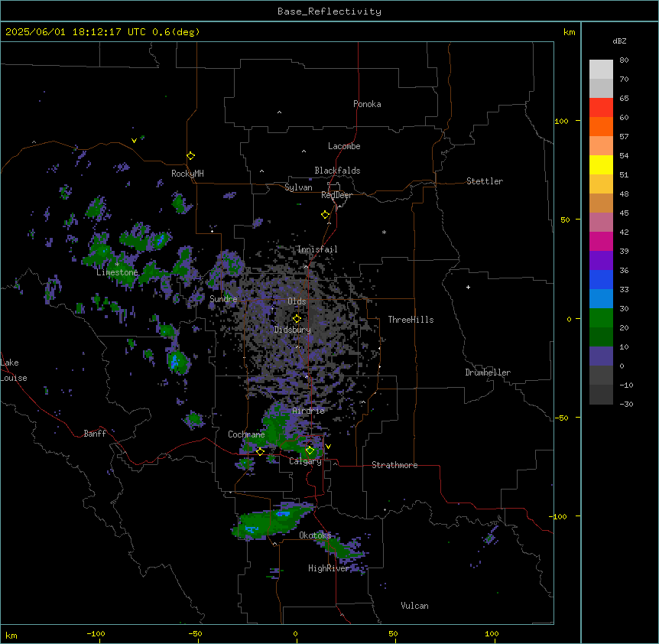659x644 pixels.
Task: Click the Banff map label
Action: coord(95,434)
